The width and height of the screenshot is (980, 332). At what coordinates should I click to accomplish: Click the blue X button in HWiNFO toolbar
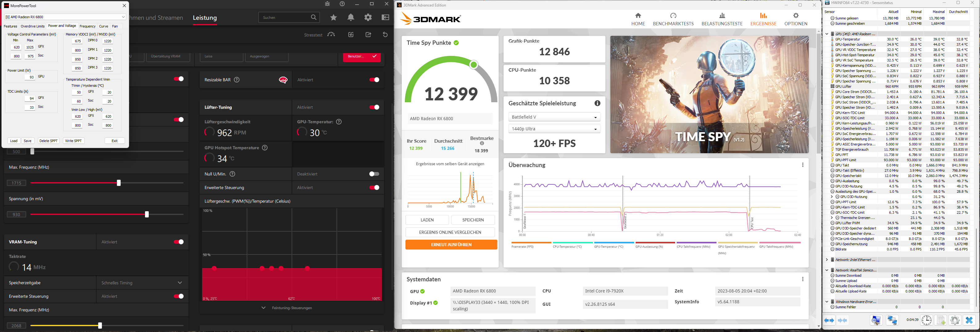tap(969, 321)
